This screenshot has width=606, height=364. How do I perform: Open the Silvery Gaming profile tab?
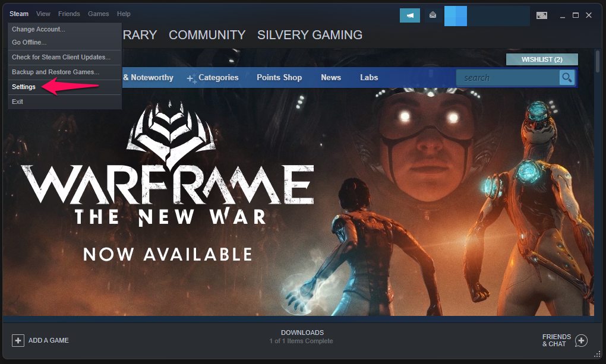tap(310, 35)
